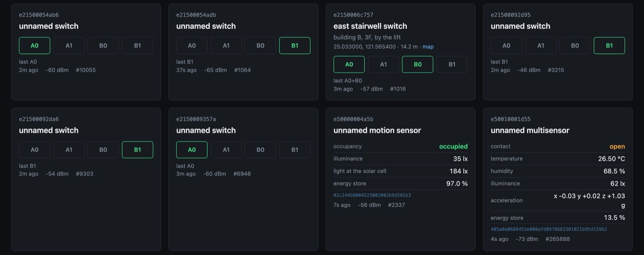
Task: Click A1 button on switch e21500054ab6
Action: (69, 45)
